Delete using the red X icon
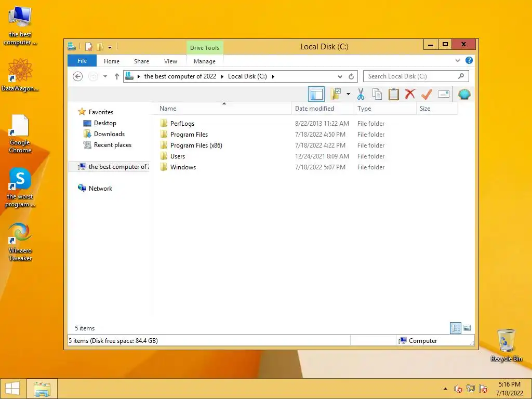 [410, 94]
